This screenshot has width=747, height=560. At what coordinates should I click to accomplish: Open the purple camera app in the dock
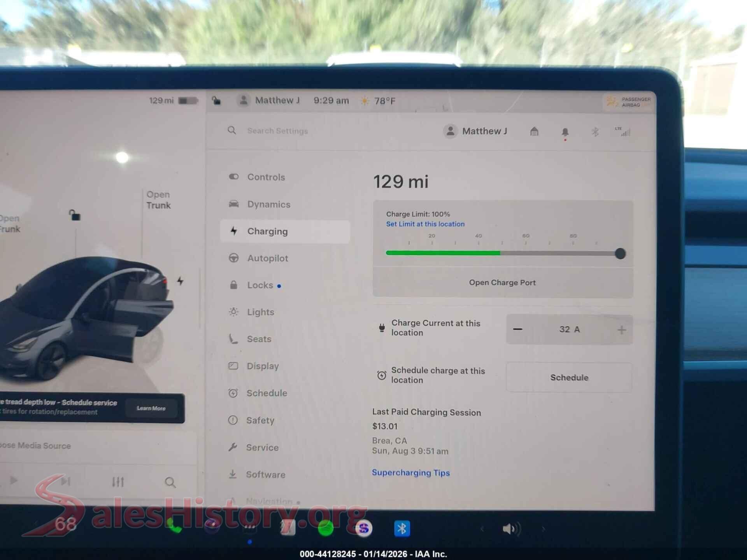(212, 527)
